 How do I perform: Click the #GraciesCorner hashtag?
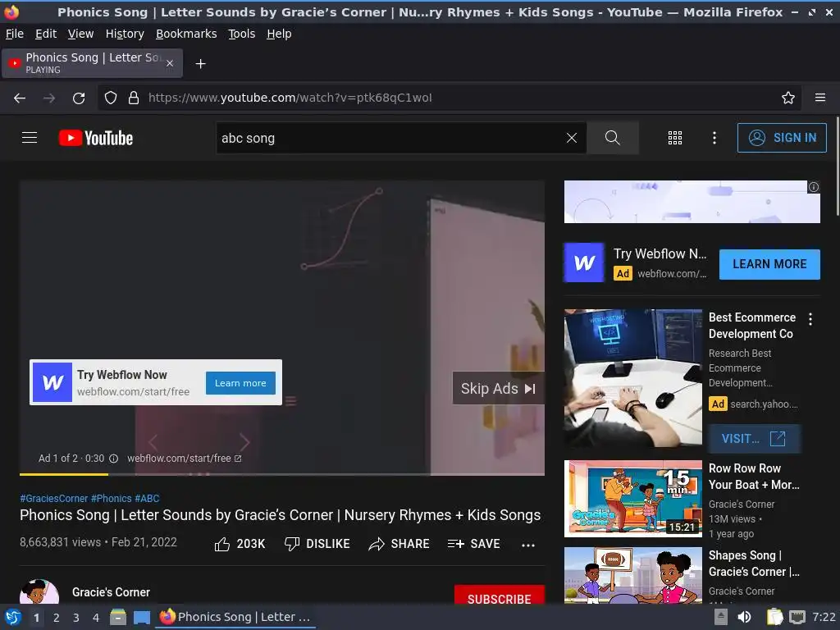point(54,498)
